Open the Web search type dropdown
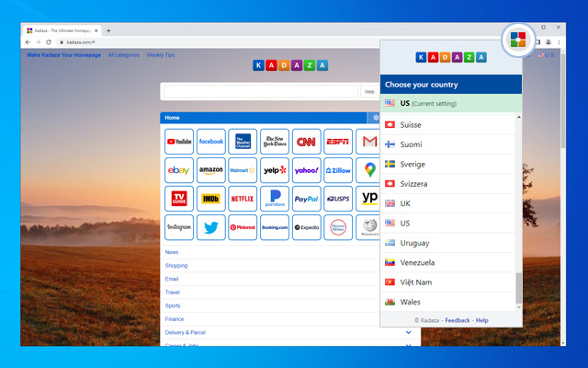 [x=370, y=92]
